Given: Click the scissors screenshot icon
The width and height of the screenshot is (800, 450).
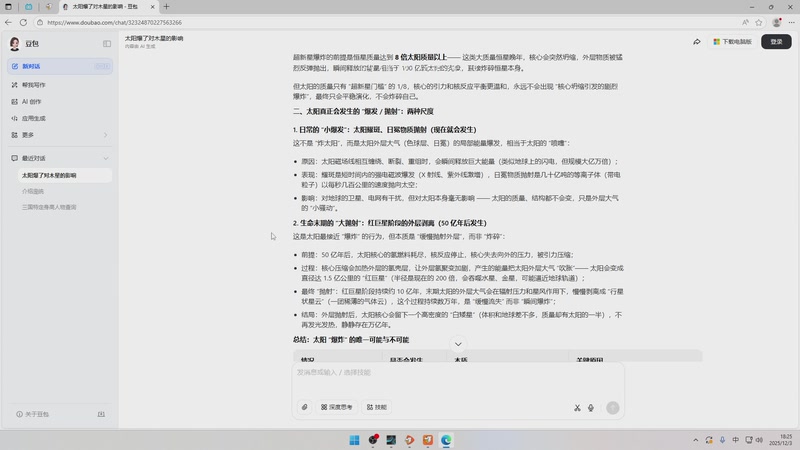Looking at the screenshot, I should pyautogui.click(x=577, y=408).
